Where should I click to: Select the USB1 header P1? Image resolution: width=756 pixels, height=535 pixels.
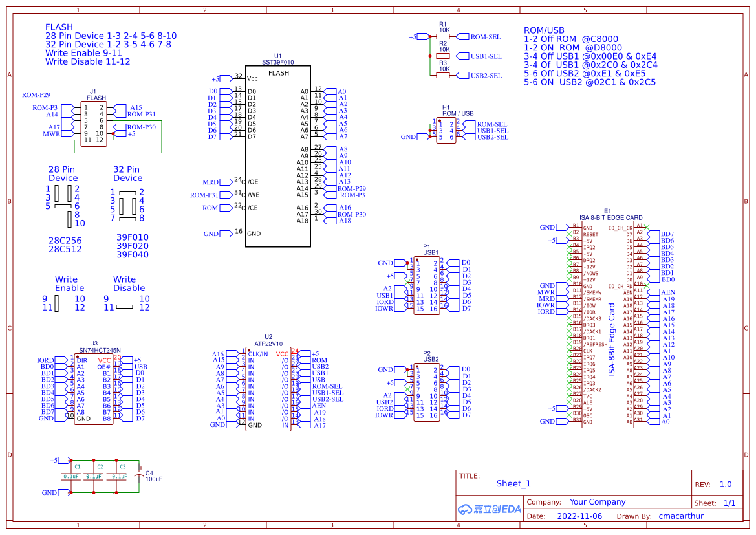(427, 285)
